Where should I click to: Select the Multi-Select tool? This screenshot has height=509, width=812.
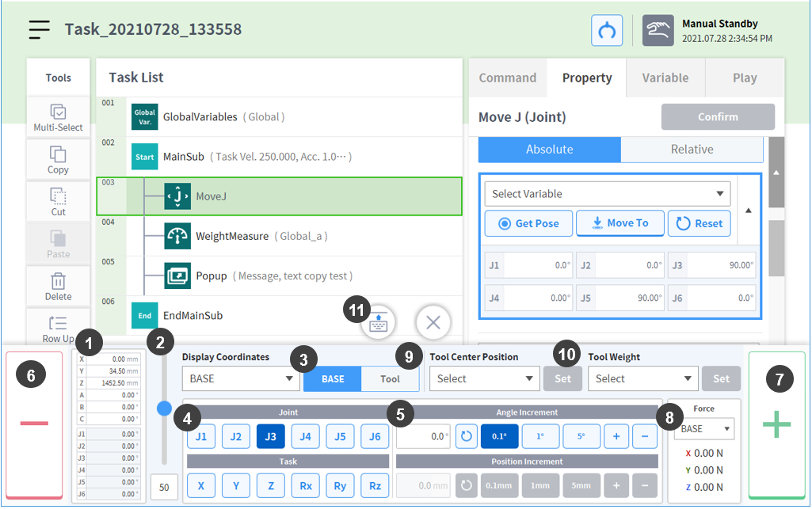tap(58, 117)
